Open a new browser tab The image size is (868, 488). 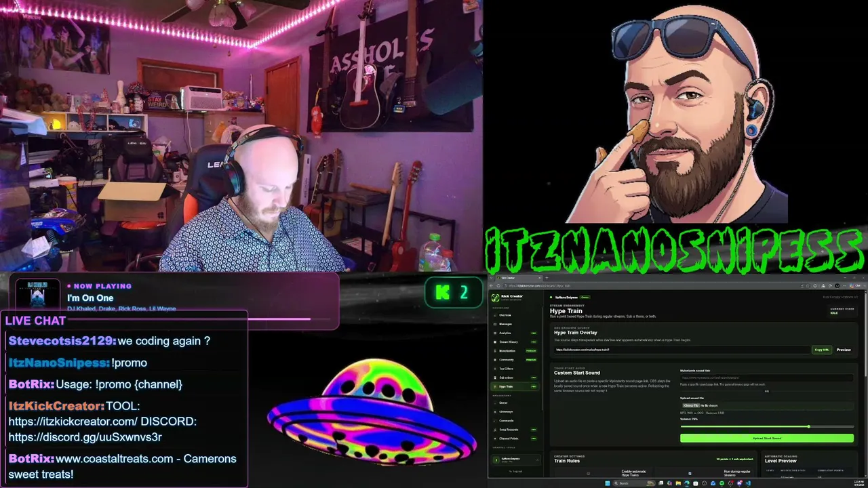[547, 278]
